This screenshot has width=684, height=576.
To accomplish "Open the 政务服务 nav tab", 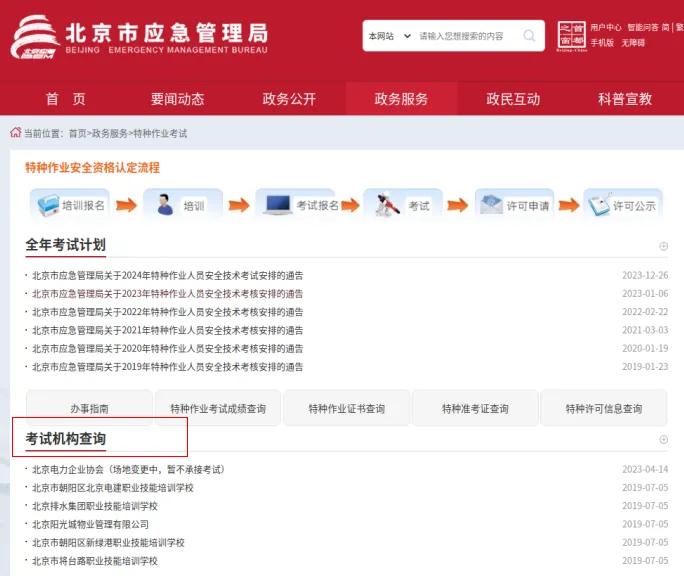I will [401, 99].
